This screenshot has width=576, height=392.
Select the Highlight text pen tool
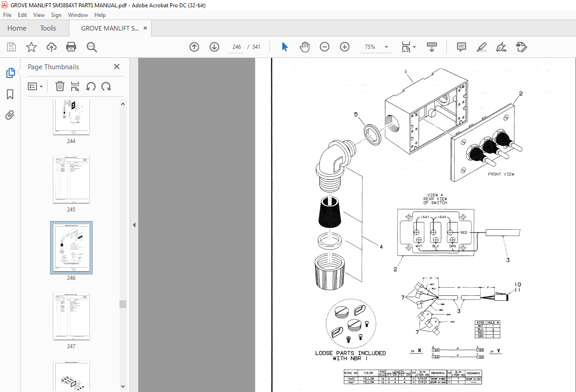click(481, 47)
